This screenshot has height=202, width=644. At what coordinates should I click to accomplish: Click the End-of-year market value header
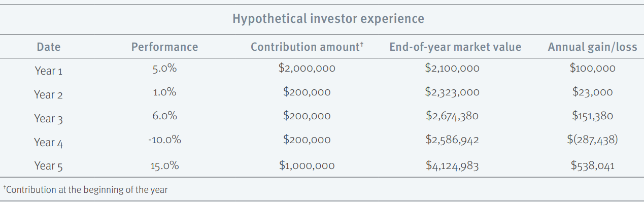click(x=455, y=47)
